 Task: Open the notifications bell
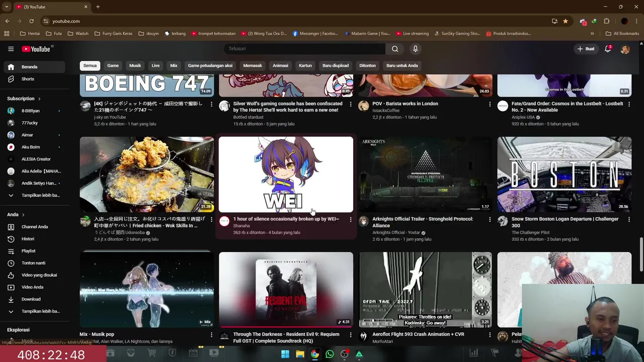click(x=608, y=49)
